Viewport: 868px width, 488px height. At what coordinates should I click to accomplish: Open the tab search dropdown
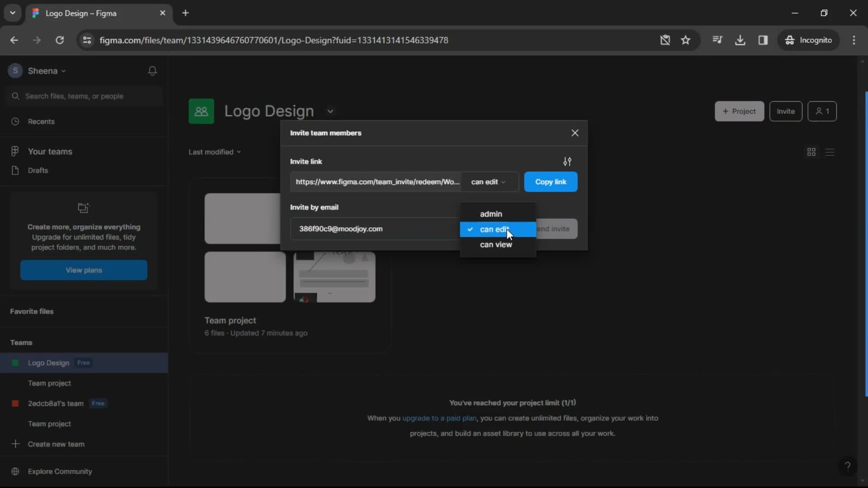point(13,13)
